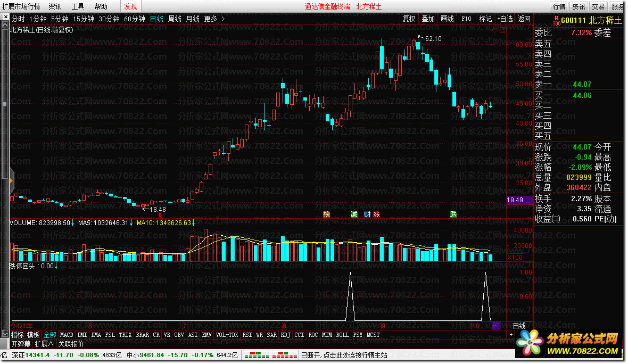Select the 15分钟 period
Screen dimensions: 628x364
(84, 19)
